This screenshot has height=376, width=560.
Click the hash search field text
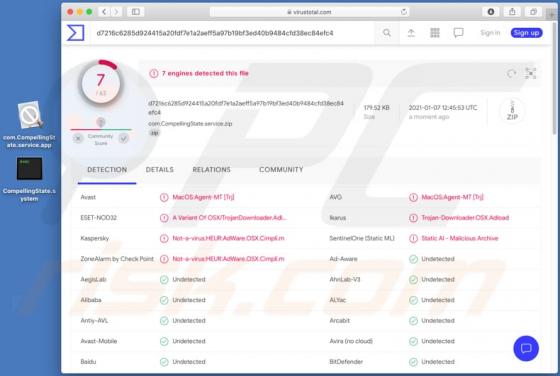(x=215, y=33)
